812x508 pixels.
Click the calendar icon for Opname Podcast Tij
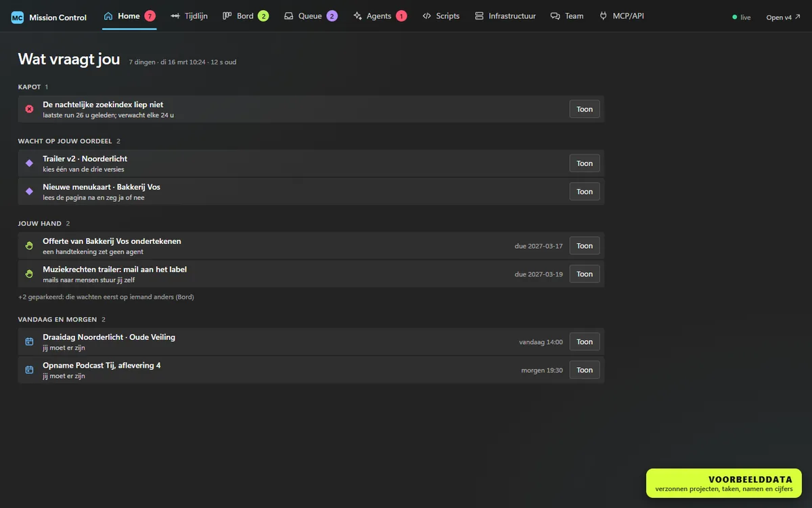coord(29,370)
